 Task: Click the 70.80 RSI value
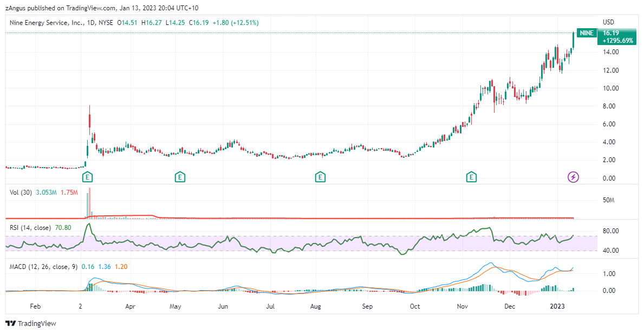(x=62, y=228)
